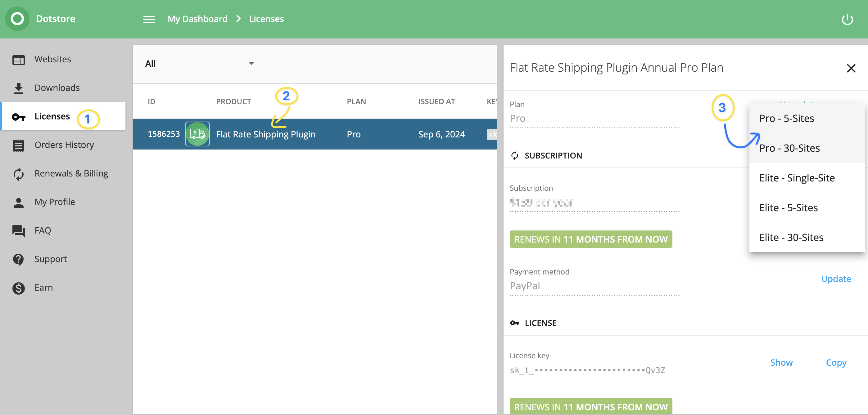Select the Flat Rate Shipping Plugin row

pos(315,134)
